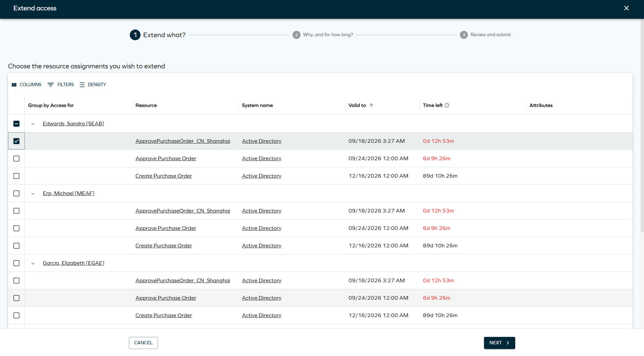
Task: Click Time left column header
Action: [x=433, y=105]
